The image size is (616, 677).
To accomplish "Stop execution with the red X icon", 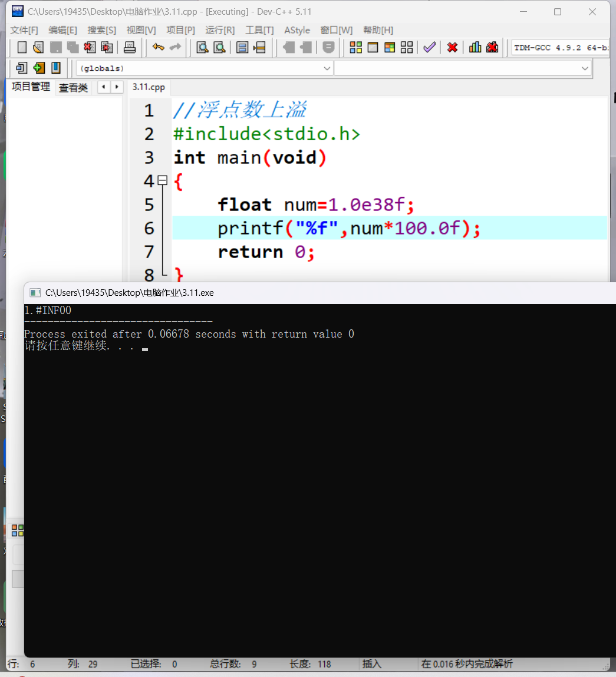I will click(452, 48).
